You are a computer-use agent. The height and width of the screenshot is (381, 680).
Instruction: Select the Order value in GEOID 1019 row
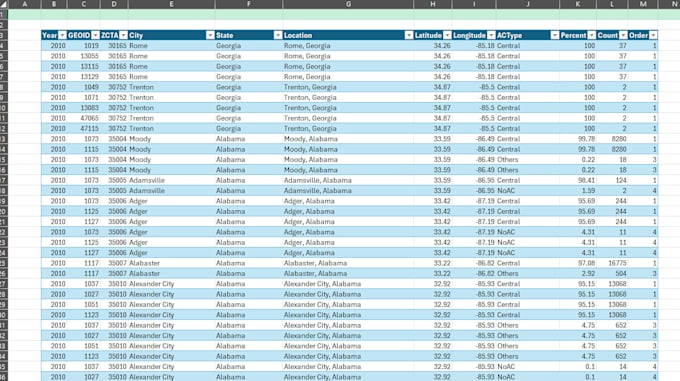tap(643, 46)
